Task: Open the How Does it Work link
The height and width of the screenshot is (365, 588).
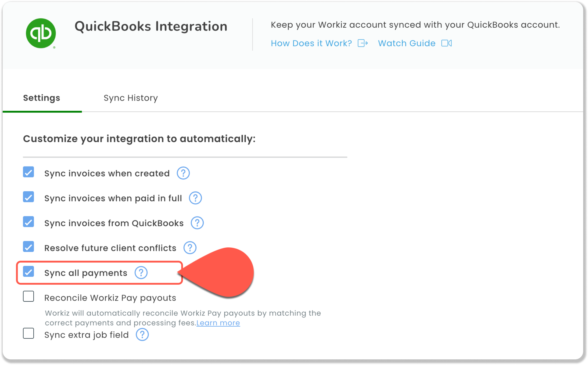Action: tap(311, 43)
